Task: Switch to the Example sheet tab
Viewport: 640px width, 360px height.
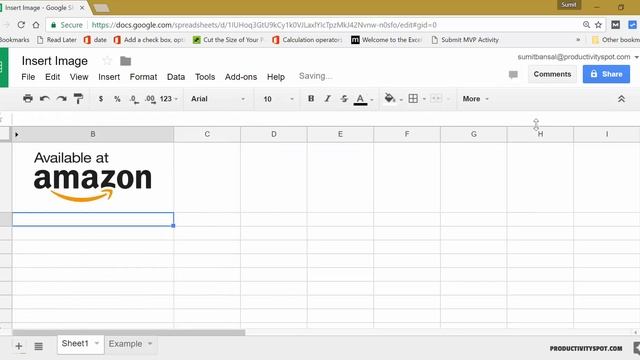Action: pyautogui.click(x=125, y=344)
